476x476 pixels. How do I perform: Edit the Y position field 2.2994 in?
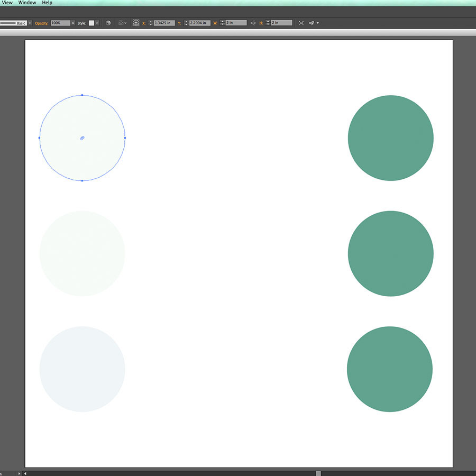pos(200,23)
